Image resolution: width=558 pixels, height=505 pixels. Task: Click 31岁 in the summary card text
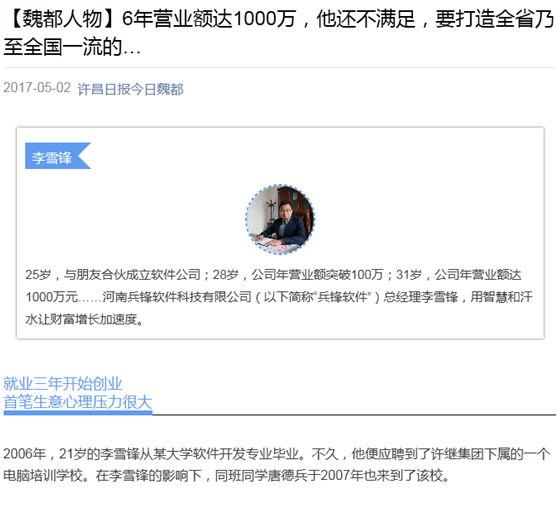coord(409,275)
